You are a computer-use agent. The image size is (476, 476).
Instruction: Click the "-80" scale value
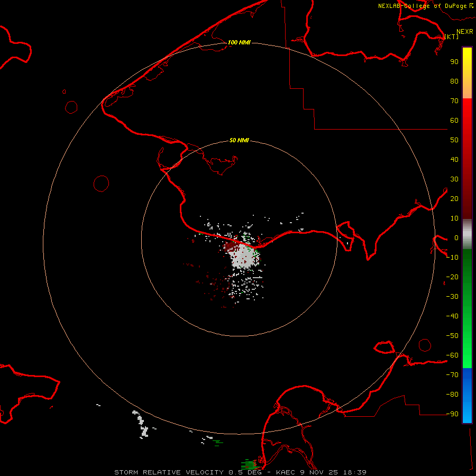point(452,395)
